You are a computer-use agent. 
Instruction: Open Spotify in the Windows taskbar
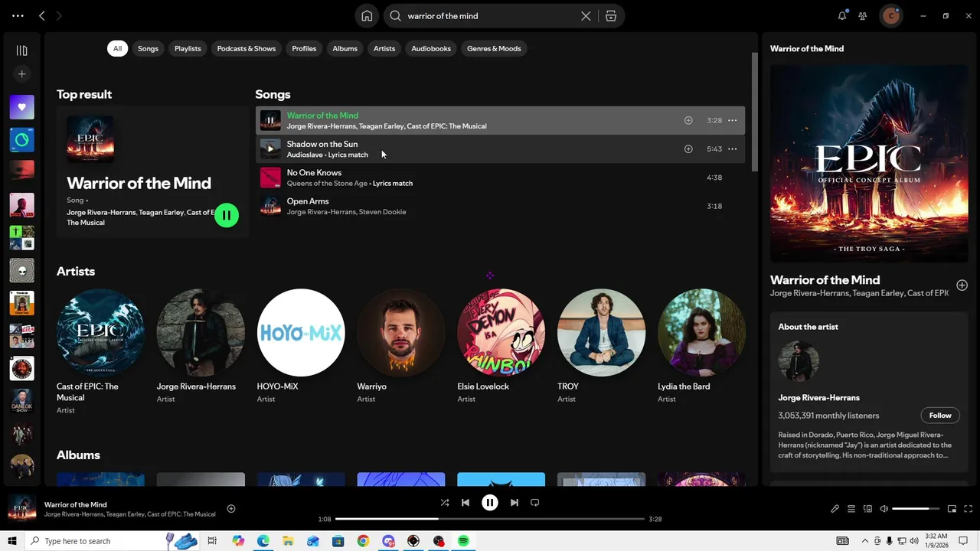[464, 541]
